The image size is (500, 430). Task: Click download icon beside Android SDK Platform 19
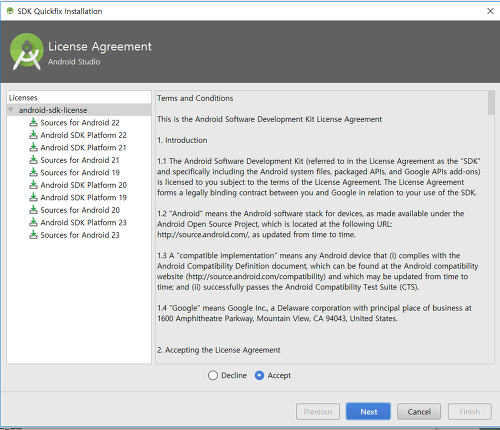[33, 197]
